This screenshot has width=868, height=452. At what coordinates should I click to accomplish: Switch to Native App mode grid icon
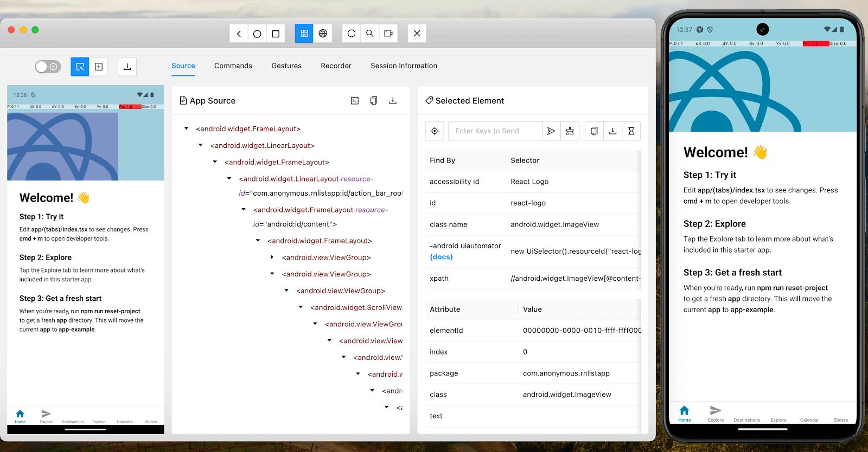click(304, 34)
